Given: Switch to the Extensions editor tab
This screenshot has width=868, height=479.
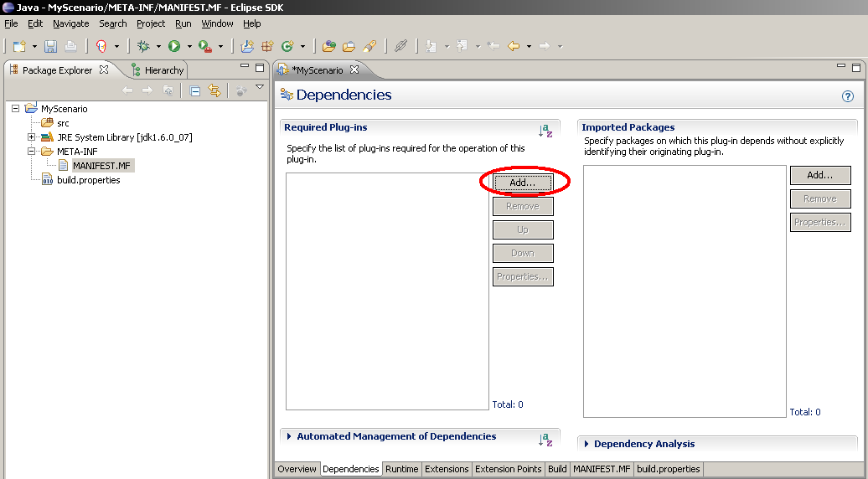Looking at the screenshot, I should (x=447, y=469).
